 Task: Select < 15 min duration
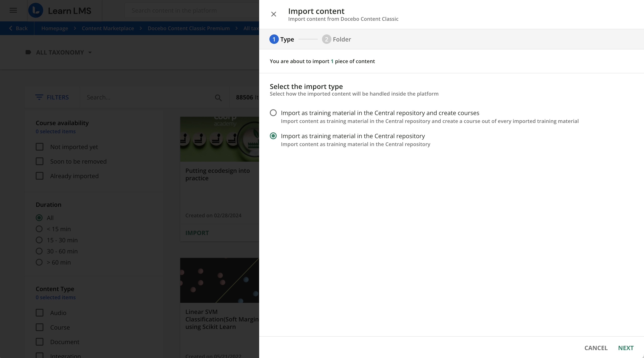[x=39, y=229]
